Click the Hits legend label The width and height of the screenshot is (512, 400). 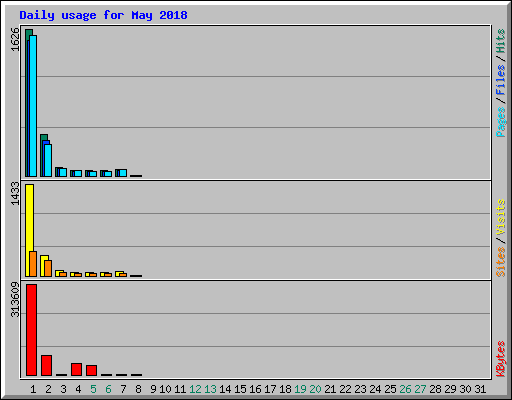pyautogui.click(x=501, y=41)
